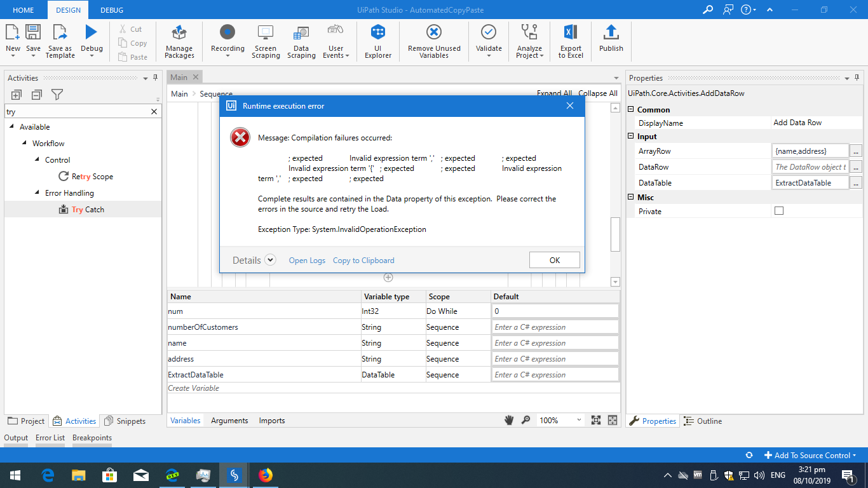
Task: Collapse Error Handling tree node
Action: [37, 193]
